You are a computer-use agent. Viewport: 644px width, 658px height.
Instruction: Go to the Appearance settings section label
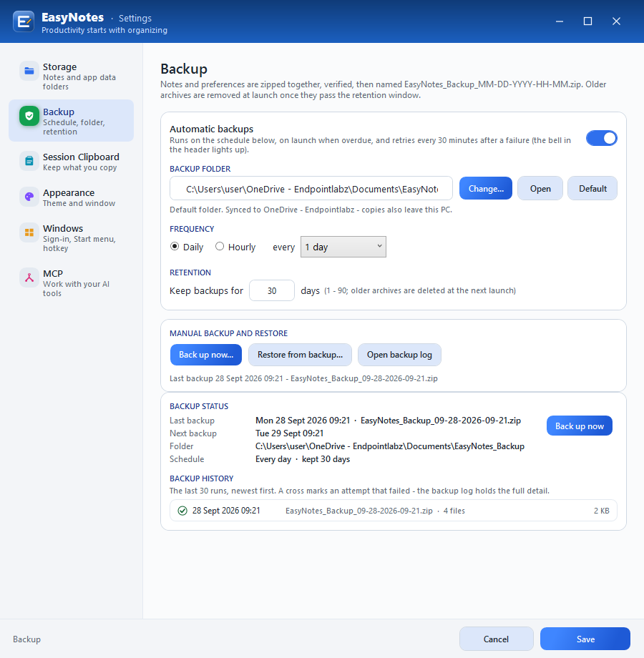69,192
